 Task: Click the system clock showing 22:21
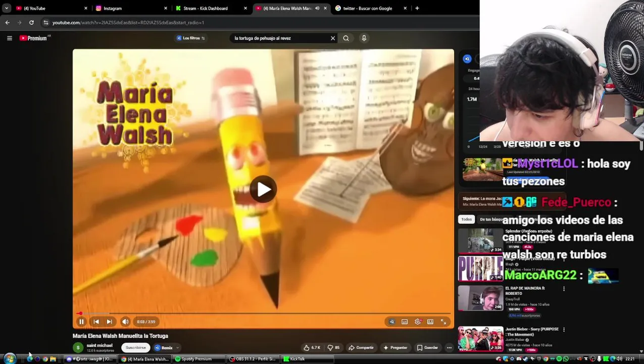[x=630, y=359]
